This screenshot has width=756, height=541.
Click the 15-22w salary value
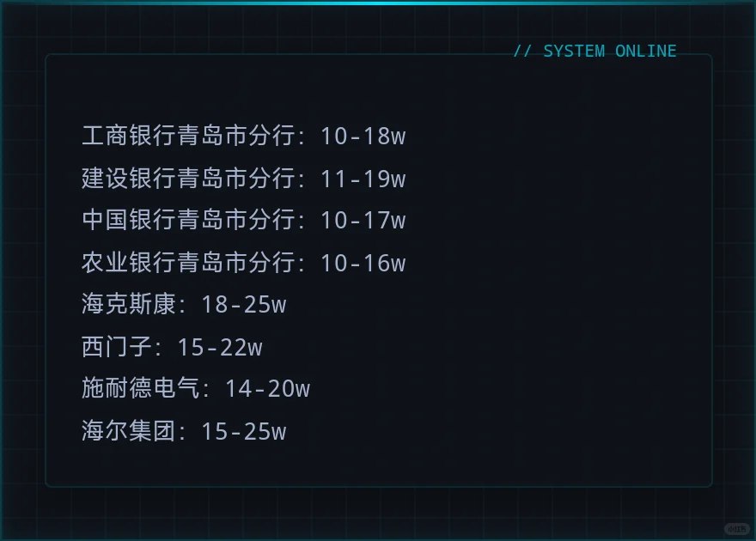(x=220, y=347)
